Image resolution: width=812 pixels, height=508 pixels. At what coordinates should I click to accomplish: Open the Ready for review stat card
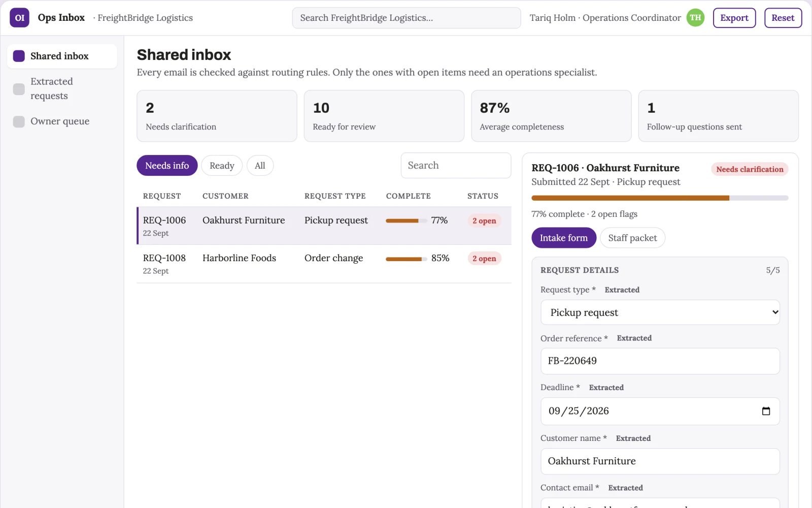[x=384, y=116]
